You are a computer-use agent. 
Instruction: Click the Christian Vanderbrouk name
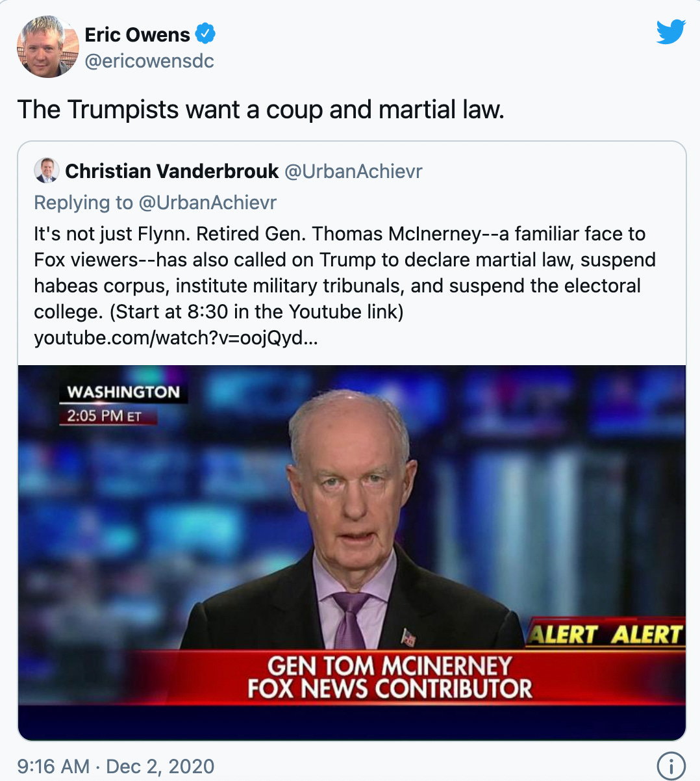pos(172,171)
